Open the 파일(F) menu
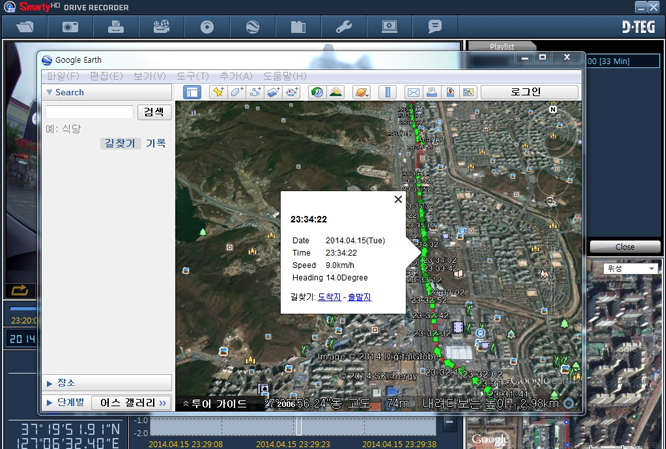 [x=63, y=76]
